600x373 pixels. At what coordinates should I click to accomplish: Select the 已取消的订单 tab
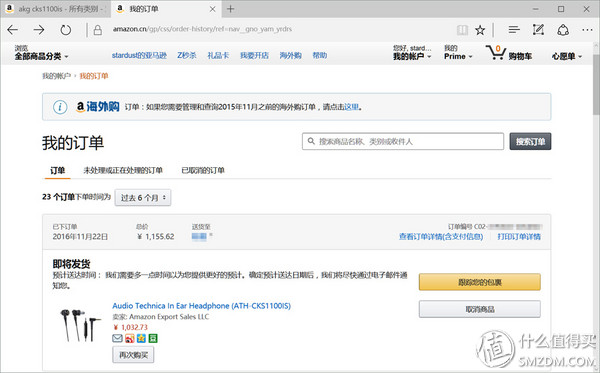(x=203, y=171)
